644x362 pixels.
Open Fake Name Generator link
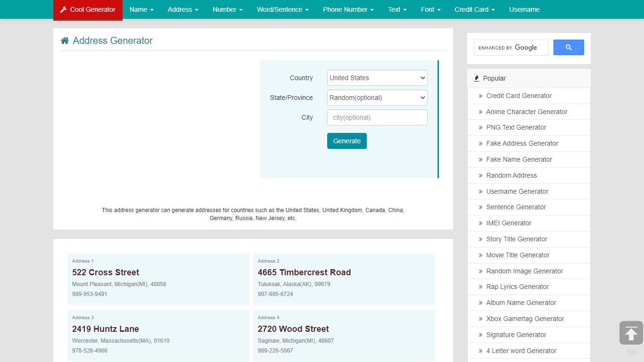tap(519, 159)
